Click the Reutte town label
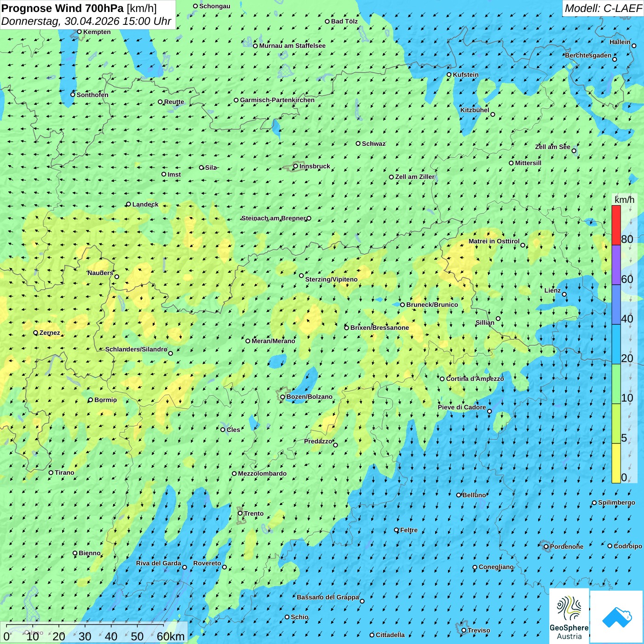Viewport: 644px width, 644px height. [174, 102]
